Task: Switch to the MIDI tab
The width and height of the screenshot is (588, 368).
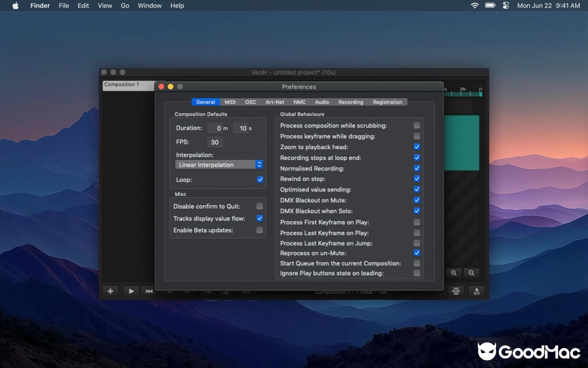Action: 230,102
